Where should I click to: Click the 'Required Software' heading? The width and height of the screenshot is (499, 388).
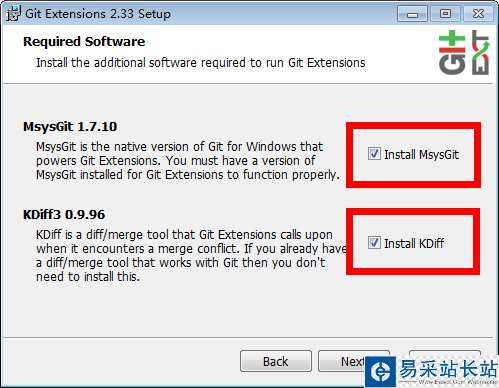tap(84, 42)
